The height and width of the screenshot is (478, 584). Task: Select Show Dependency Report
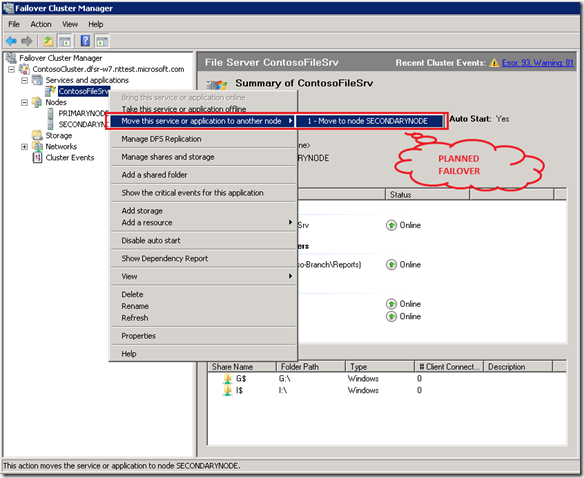[x=203, y=258]
